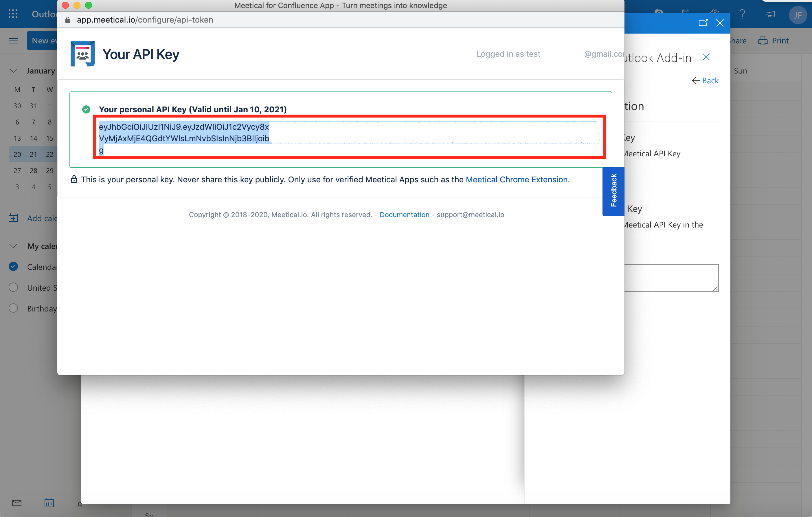Click the Print icon
The image size is (812, 517).
point(763,40)
